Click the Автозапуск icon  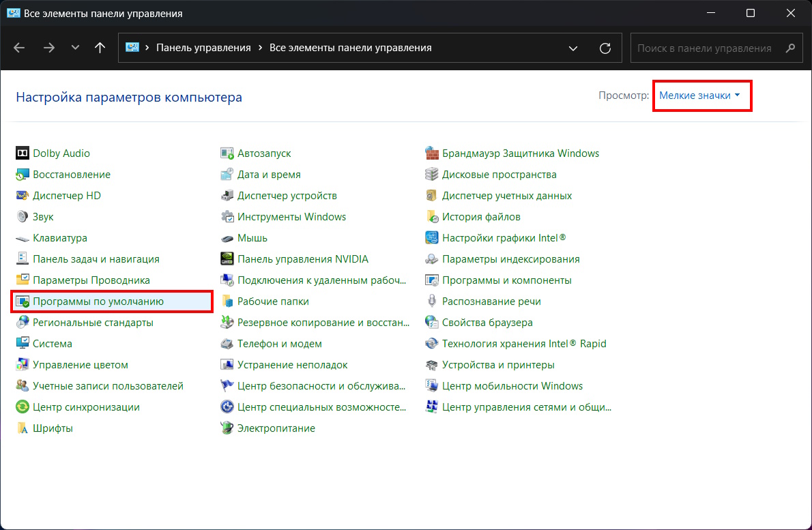coord(227,153)
